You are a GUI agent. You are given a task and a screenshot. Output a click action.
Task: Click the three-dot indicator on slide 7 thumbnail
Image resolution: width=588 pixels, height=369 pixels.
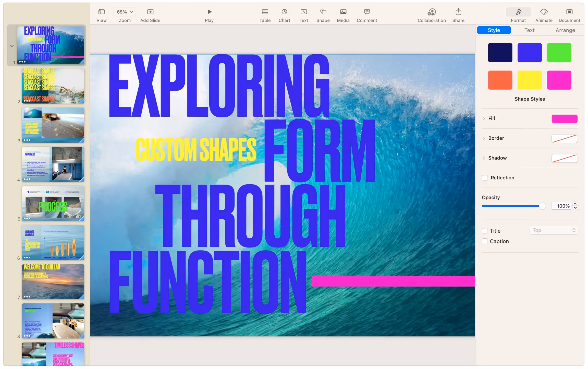[27, 297]
